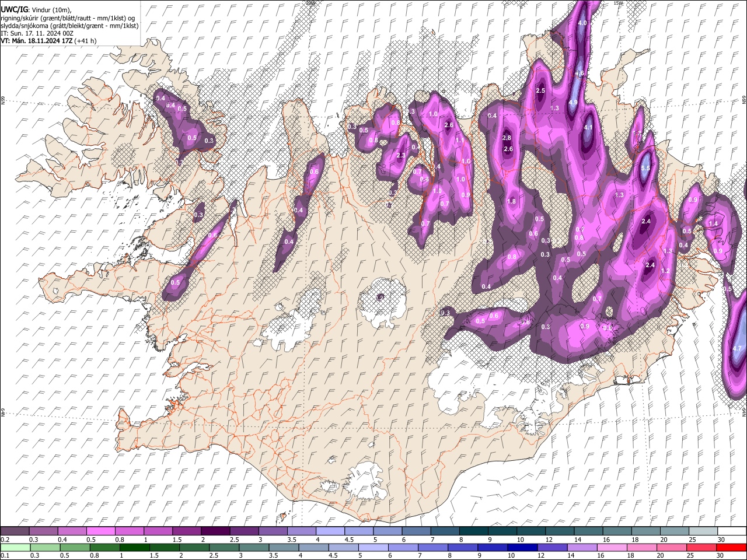Screen dimensions: 747x560
Task: Click the 4.7 value near the east edge
Action: tap(736, 348)
